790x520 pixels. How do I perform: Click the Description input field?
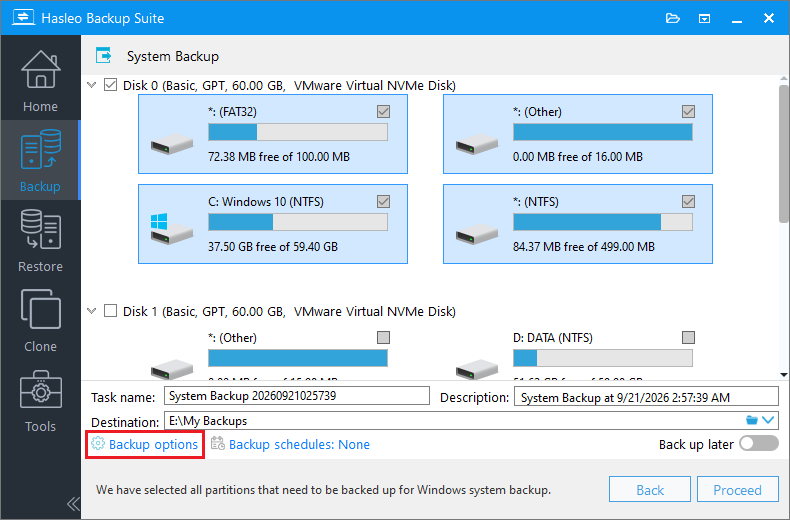coord(646,396)
